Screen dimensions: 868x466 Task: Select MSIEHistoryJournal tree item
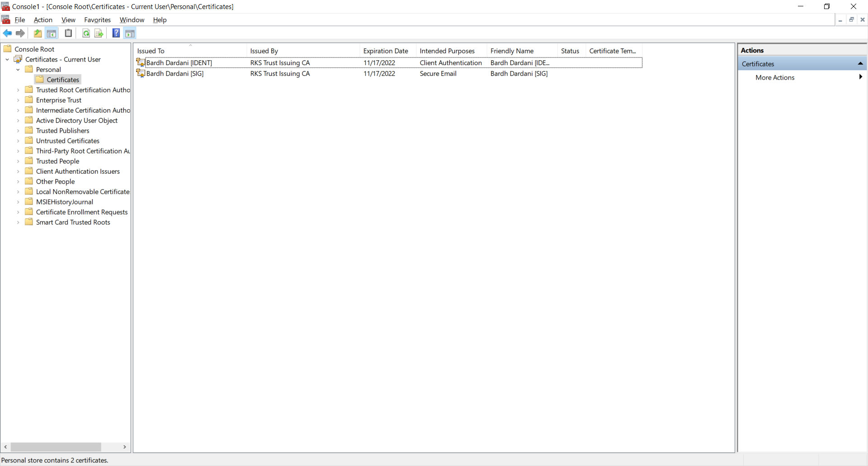click(65, 202)
